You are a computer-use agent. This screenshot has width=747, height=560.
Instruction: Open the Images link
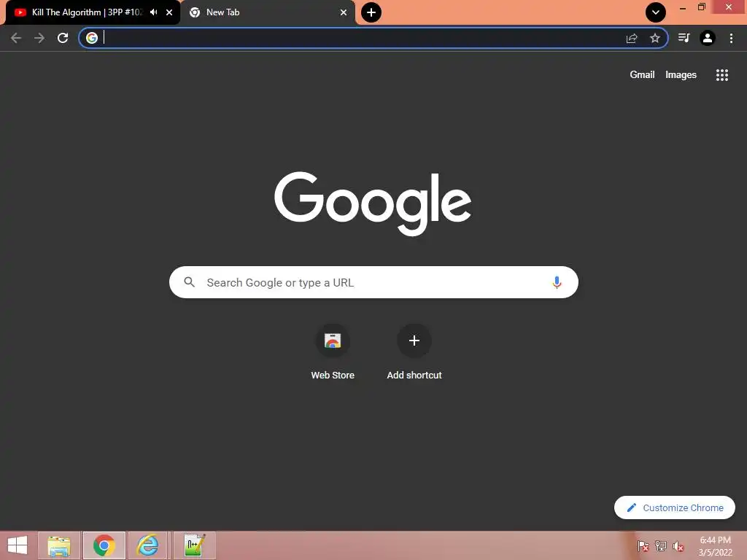point(681,75)
